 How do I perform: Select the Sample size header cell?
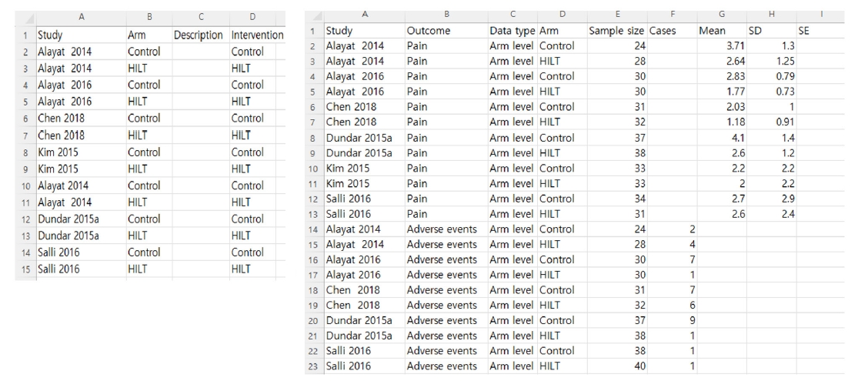pos(617,31)
